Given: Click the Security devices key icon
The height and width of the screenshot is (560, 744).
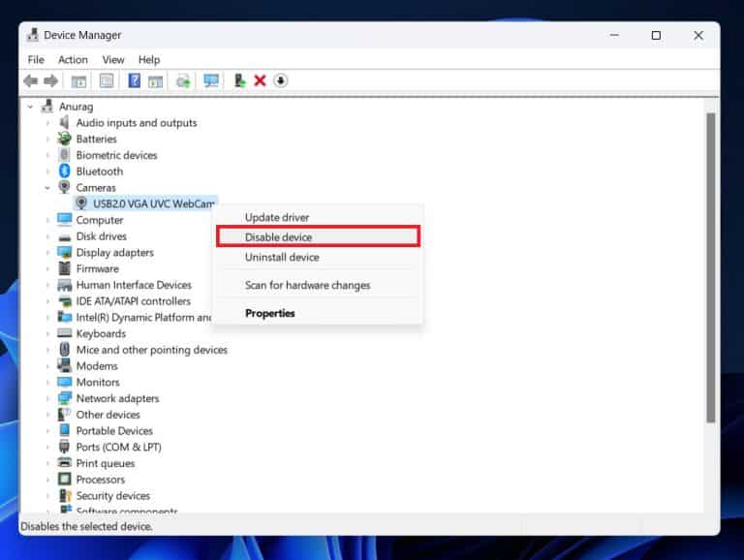Looking at the screenshot, I should pyautogui.click(x=65, y=495).
